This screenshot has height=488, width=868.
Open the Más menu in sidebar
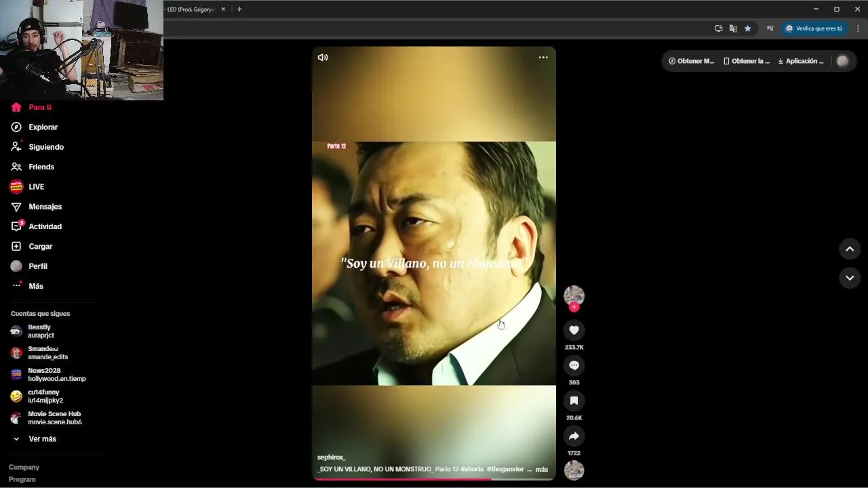point(35,286)
